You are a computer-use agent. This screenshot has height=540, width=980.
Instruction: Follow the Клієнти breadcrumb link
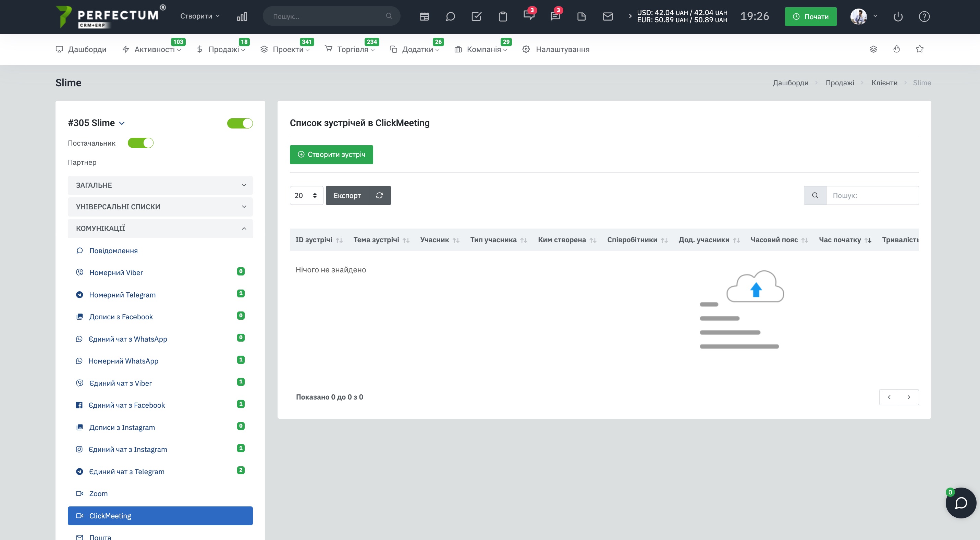pos(884,83)
